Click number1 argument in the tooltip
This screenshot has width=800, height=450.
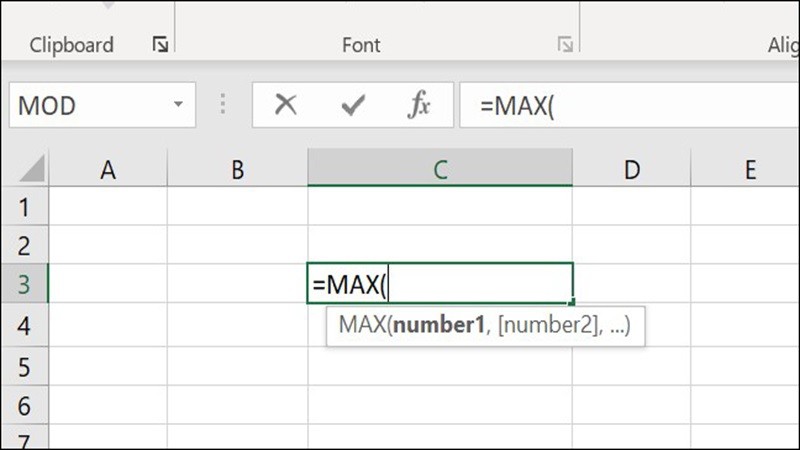[x=439, y=325]
